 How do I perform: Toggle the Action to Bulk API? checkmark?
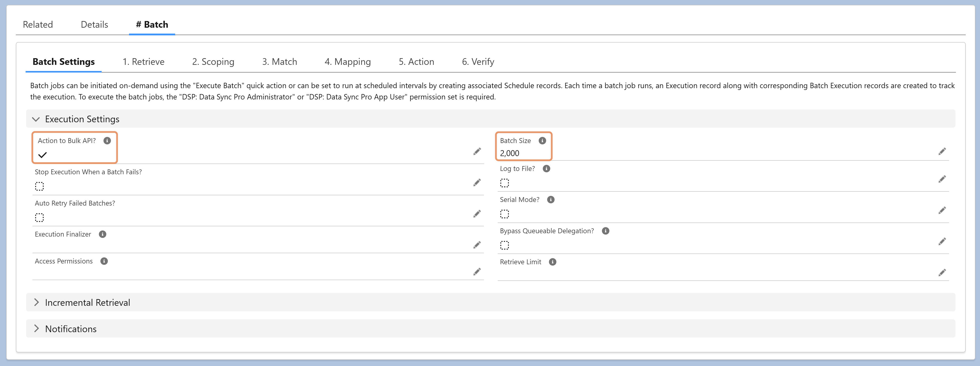pyautogui.click(x=42, y=155)
